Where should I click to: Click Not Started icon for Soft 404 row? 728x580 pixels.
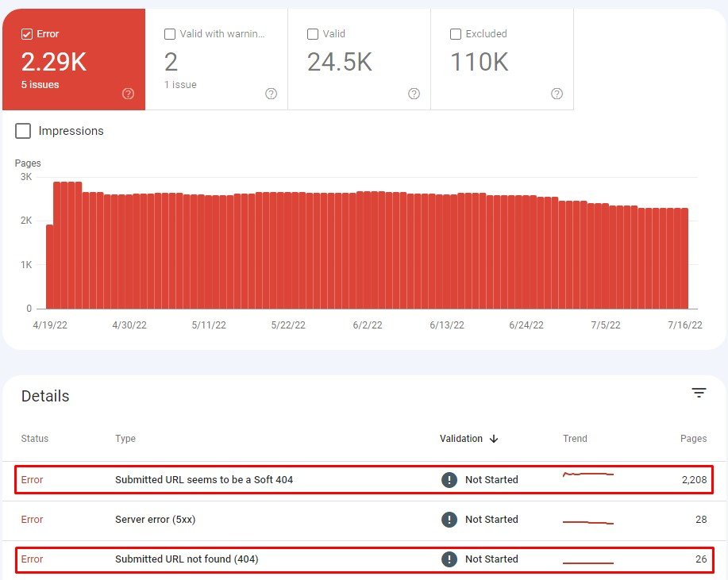pos(449,480)
